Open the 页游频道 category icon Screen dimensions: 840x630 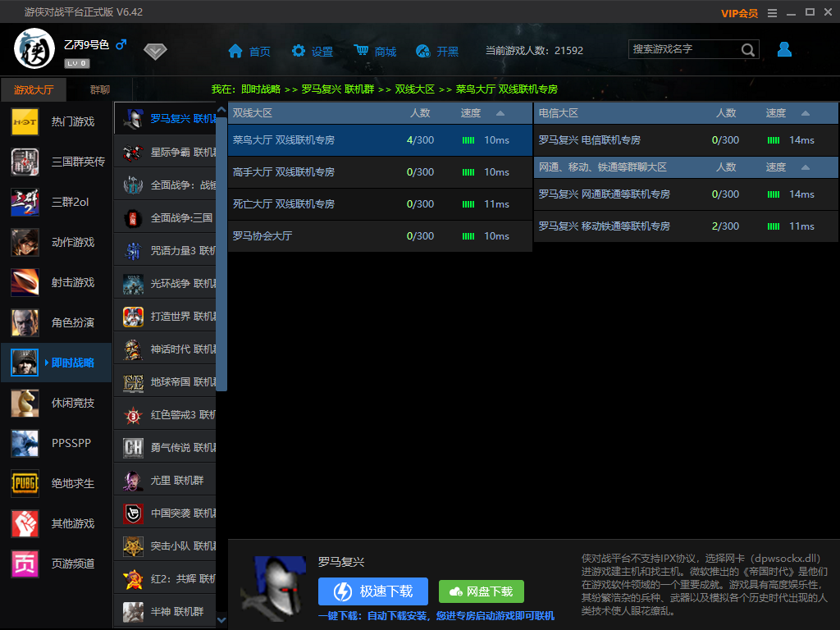click(x=25, y=564)
